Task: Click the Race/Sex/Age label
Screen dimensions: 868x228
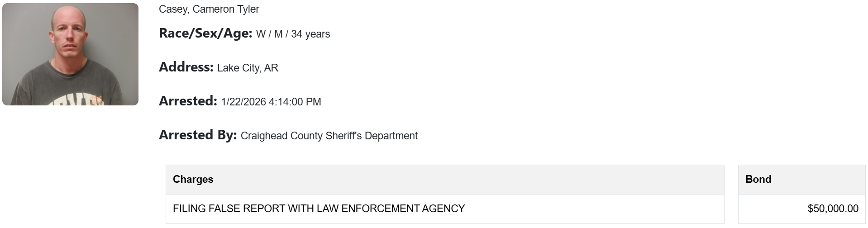Action: coord(205,33)
